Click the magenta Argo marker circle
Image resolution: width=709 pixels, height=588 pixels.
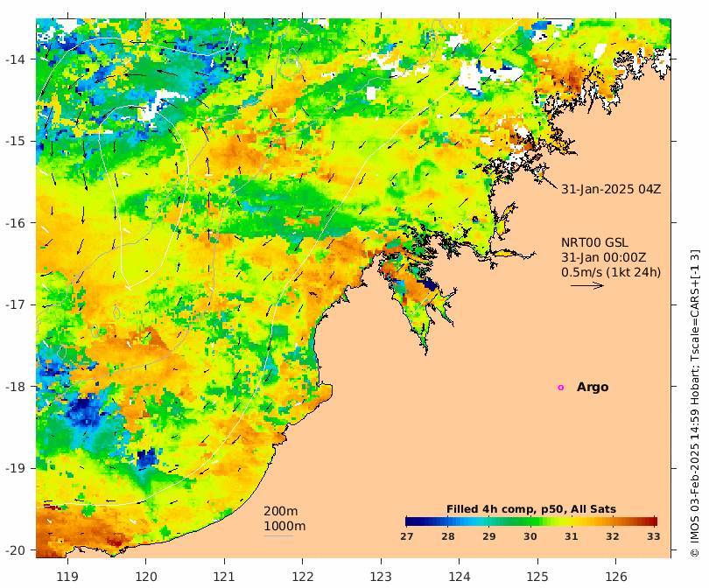561,388
